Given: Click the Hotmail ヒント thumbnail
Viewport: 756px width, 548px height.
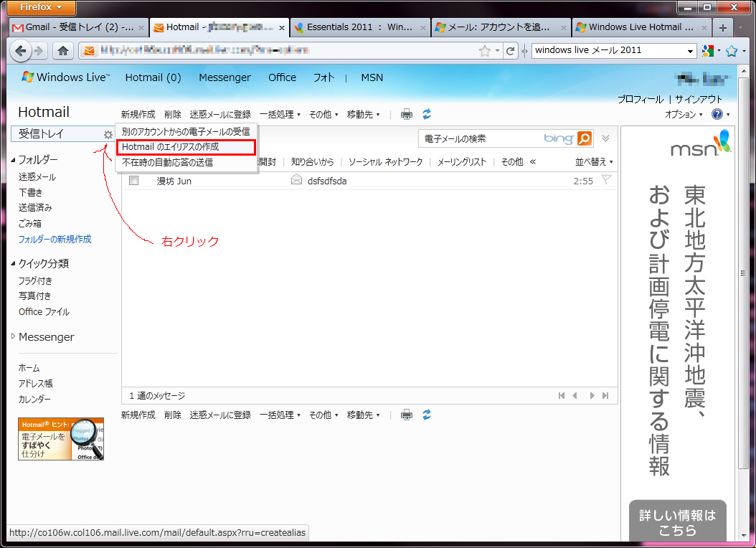Looking at the screenshot, I should tap(61, 438).
